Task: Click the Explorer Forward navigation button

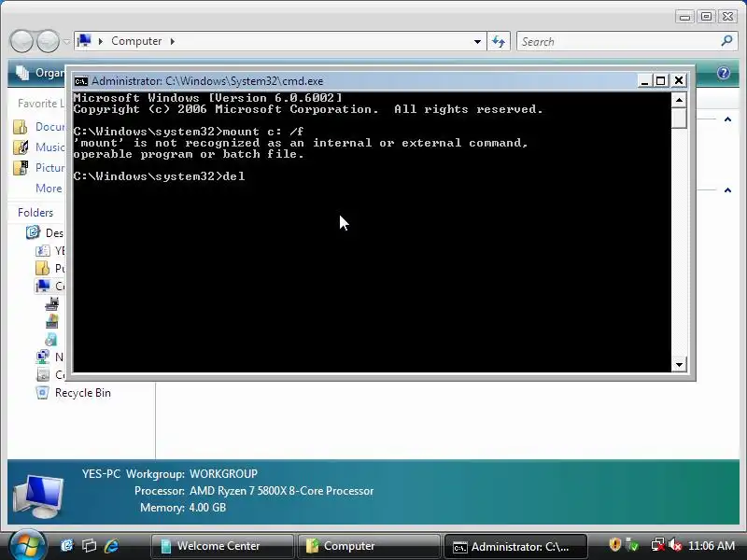Action: pos(49,41)
